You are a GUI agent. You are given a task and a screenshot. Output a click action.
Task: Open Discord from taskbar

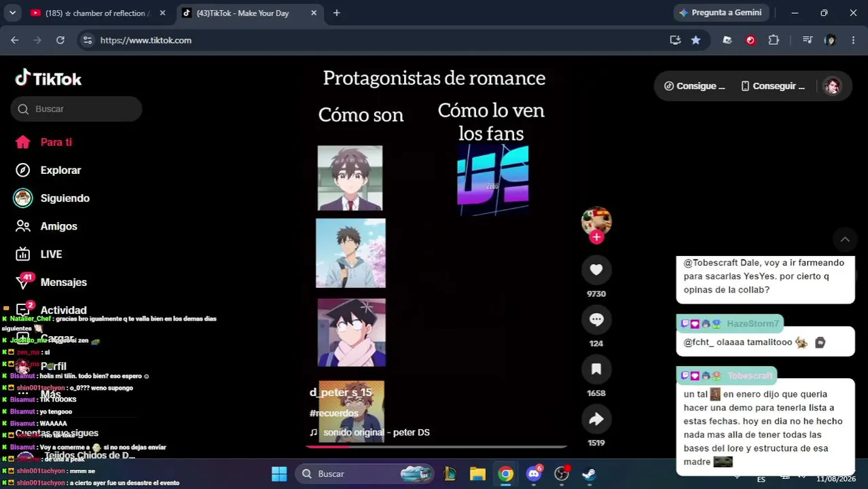tap(535, 473)
